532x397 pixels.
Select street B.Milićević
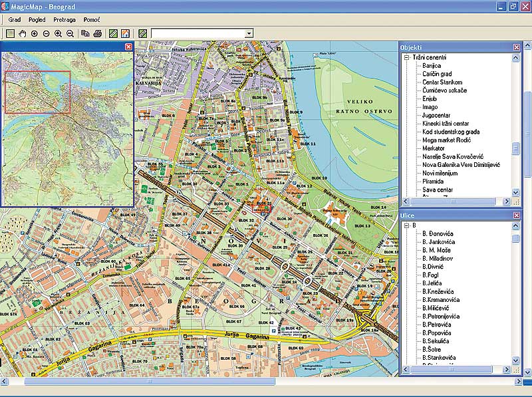click(x=436, y=308)
